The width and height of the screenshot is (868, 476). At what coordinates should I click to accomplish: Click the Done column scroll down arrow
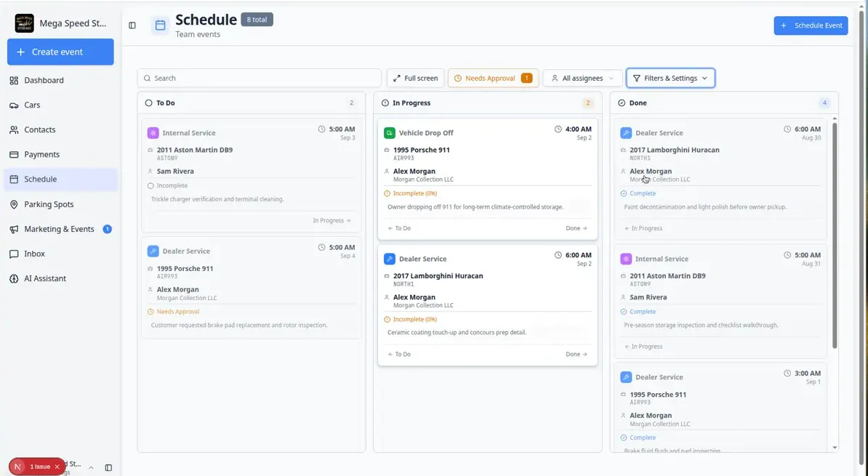coord(835,447)
